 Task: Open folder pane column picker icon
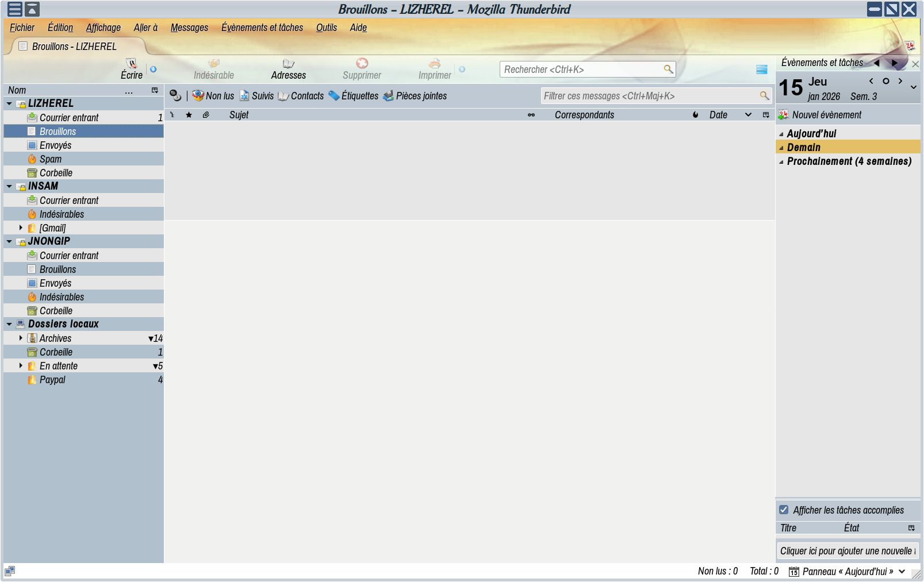155,90
